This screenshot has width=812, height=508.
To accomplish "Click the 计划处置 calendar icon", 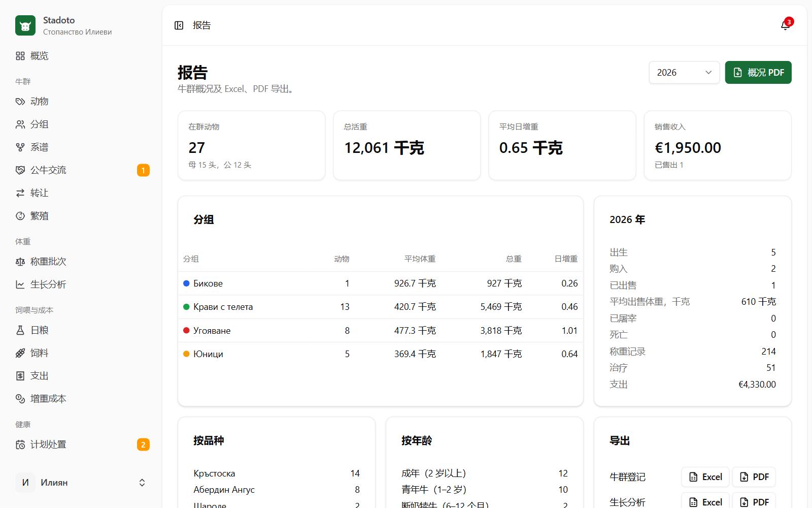I will pos(20,444).
